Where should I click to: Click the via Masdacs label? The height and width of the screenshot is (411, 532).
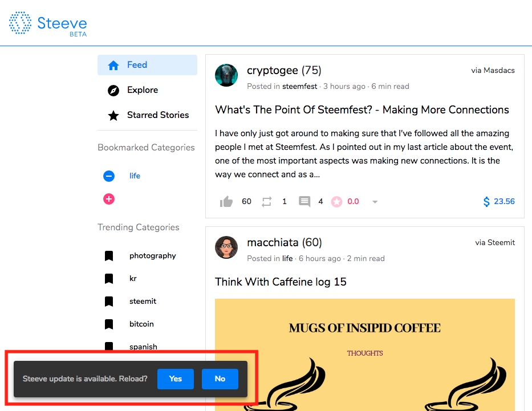pyautogui.click(x=493, y=70)
